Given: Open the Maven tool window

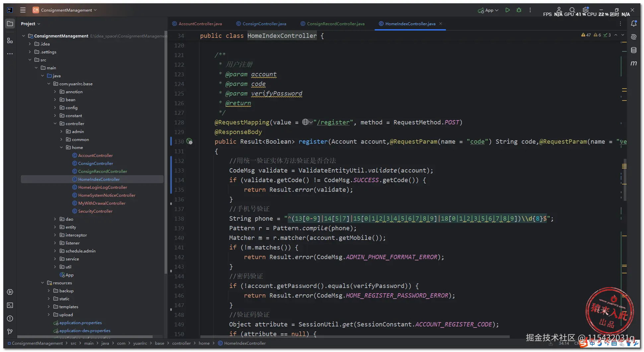Looking at the screenshot, I should click(634, 63).
